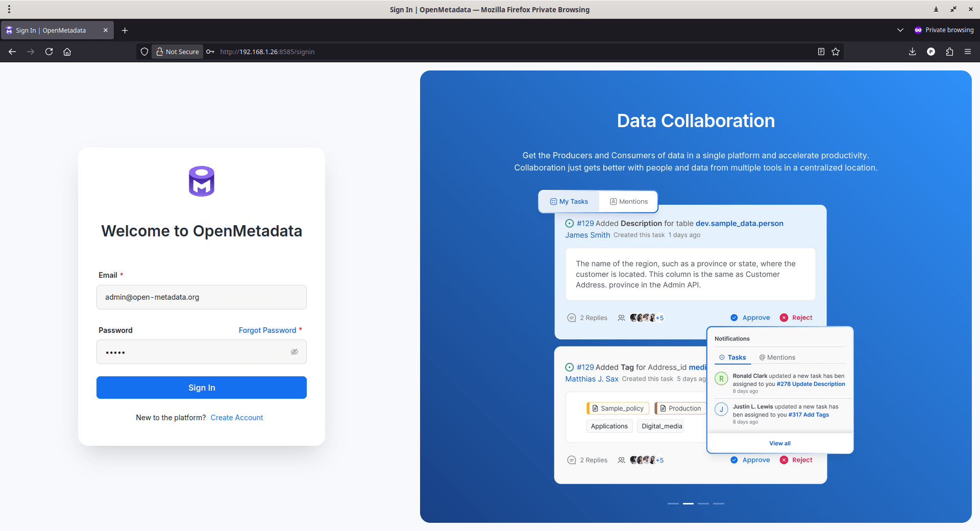The height and width of the screenshot is (531, 980).
Task: Close the Sign In | OpenMetadata tab
Action: pos(106,30)
